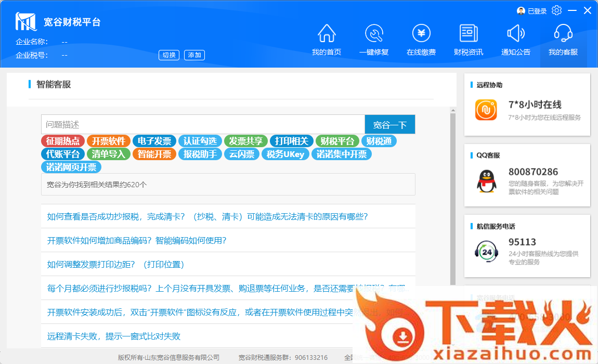The image size is (598, 364).
Task: Click the 24-hour hotline icon
Action: tap(486, 252)
